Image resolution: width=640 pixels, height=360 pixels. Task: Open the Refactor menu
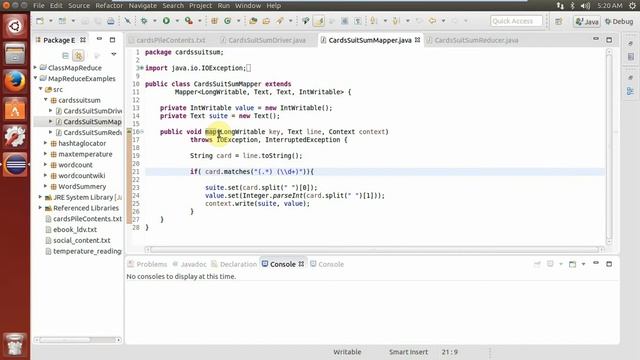(109, 6)
